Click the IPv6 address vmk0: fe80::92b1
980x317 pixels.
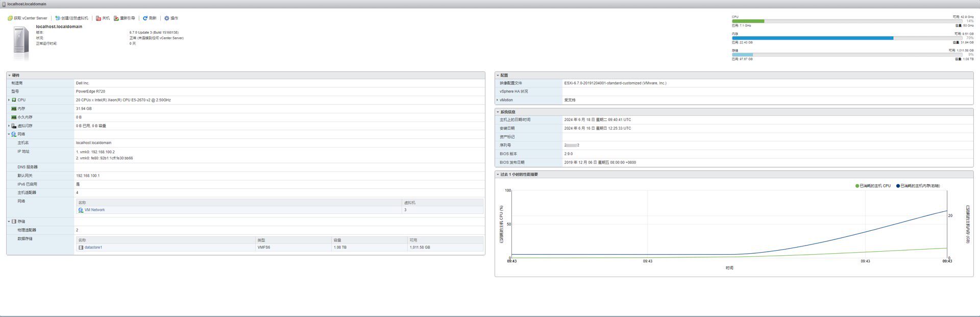click(105, 158)
